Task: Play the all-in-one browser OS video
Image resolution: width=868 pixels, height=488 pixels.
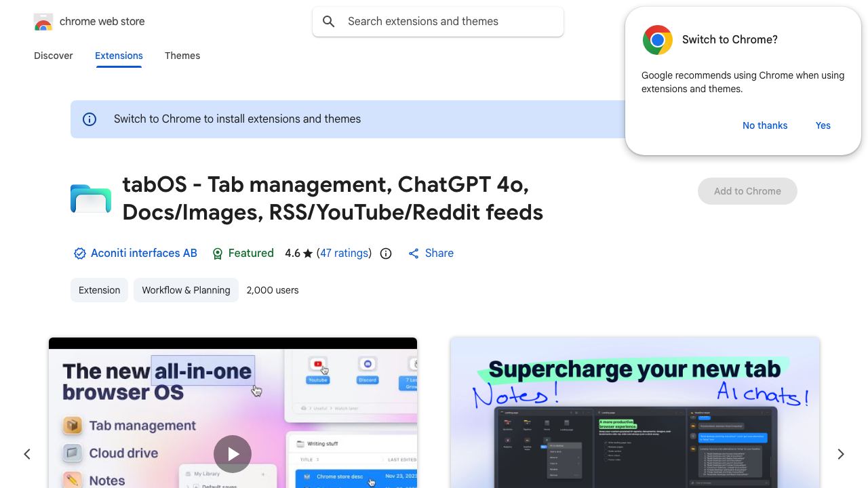Action: (233, 454)
